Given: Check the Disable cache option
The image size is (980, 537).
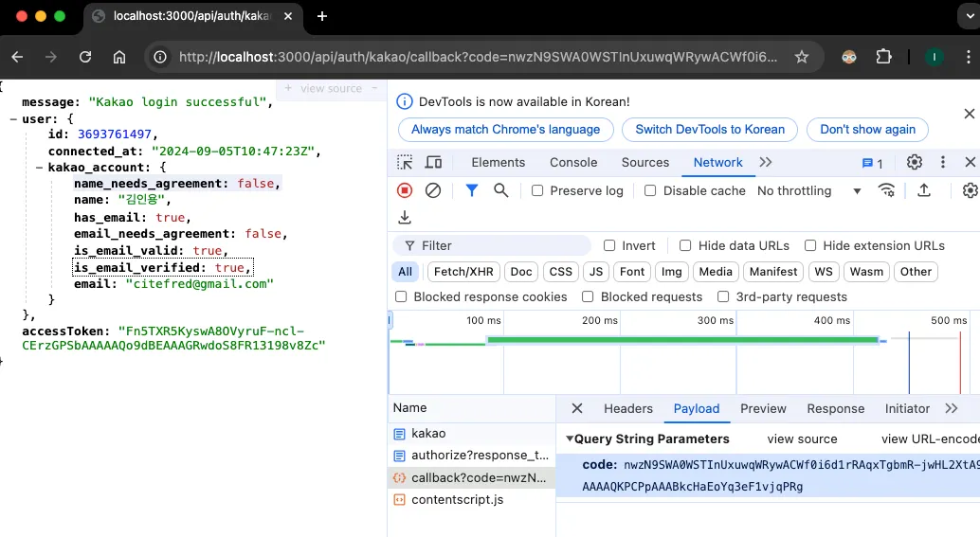Looking at the screenshot, I should pos(650,190).
